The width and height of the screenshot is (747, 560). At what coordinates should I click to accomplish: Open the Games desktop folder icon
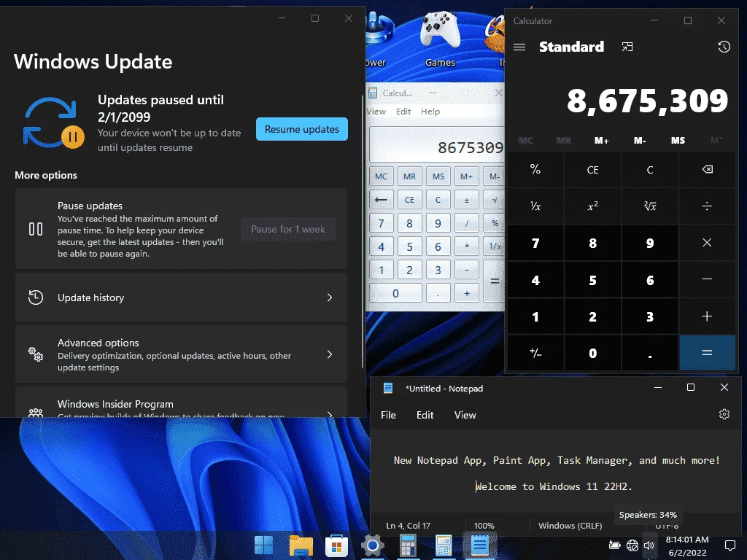pos(440,39)
